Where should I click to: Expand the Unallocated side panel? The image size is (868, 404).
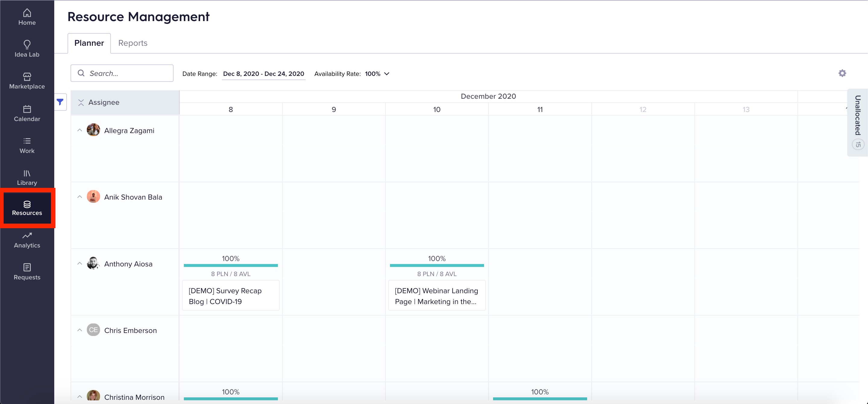[857, 123]
